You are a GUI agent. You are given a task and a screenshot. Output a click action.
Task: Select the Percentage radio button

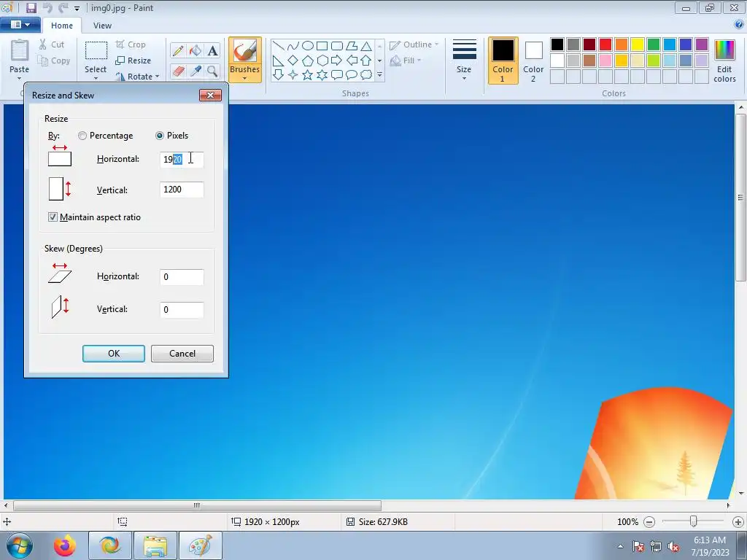82,136
